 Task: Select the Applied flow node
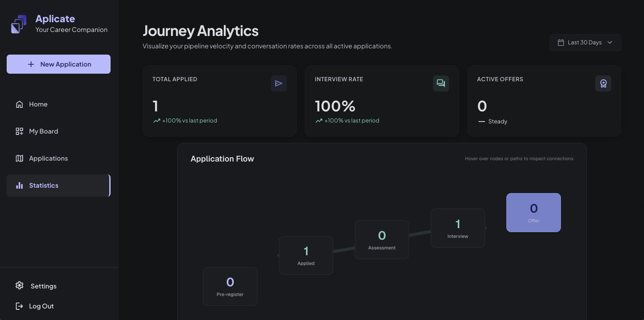306,255
